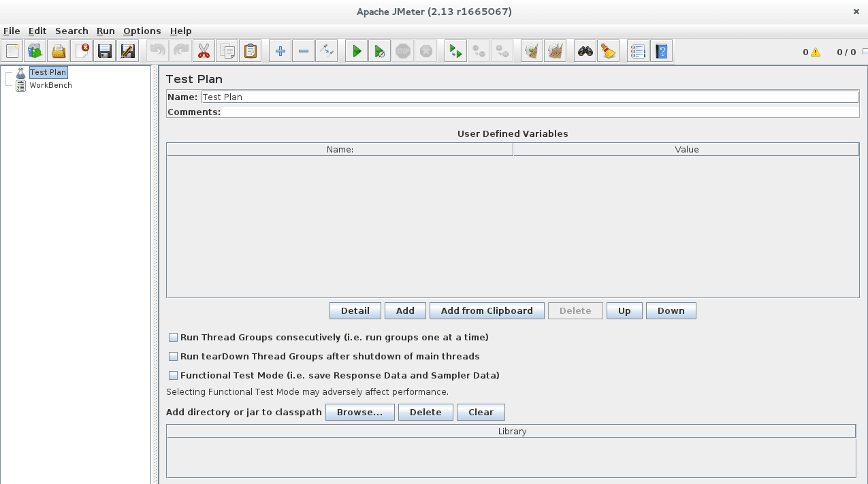Viewport: 868px width, 484px height.
Task: Collapse all tree nodes with minus icon
Action: 303,51
